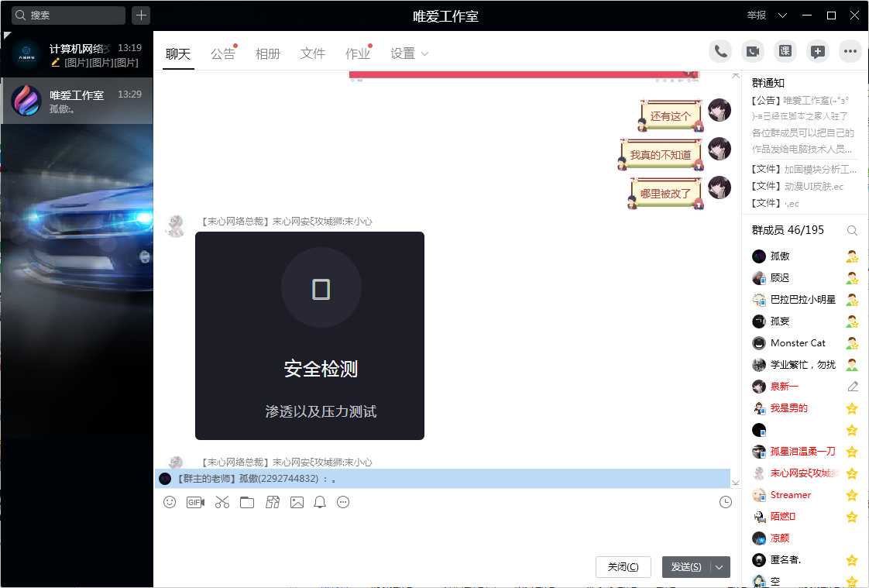Click the up arrow at chat top
This screenshot has width=869, height=588.
coord(736,75)
